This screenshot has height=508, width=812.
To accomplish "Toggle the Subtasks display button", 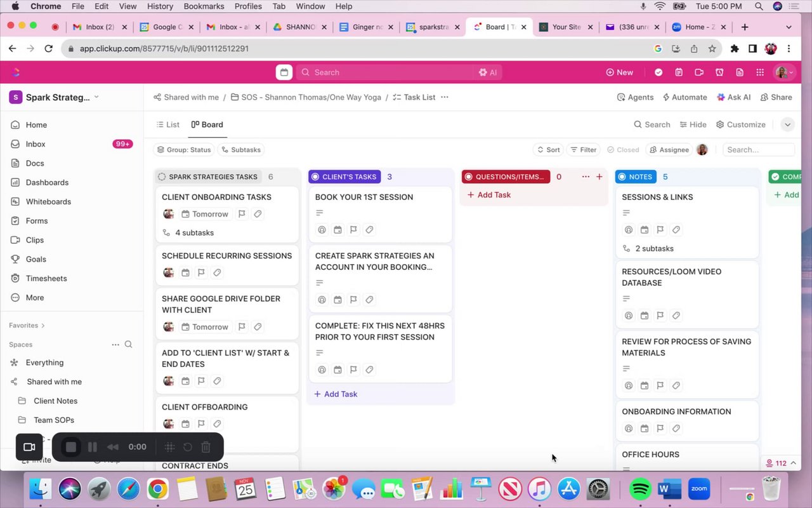I will (241, 150).
